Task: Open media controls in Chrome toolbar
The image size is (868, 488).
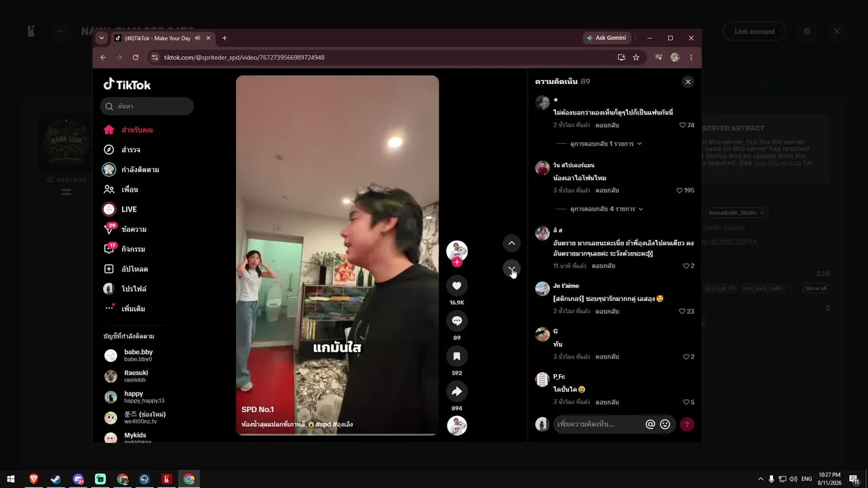Action: pos(658,58)
